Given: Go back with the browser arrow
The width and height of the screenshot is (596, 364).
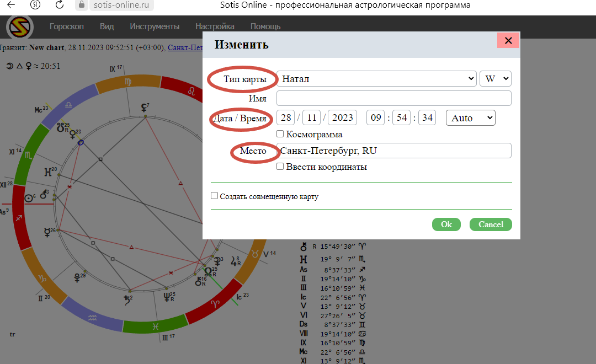Looking at the screenshot, I should tap(11, 4).
